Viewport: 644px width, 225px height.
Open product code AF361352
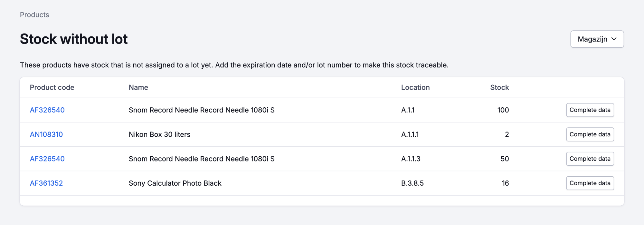46,183
